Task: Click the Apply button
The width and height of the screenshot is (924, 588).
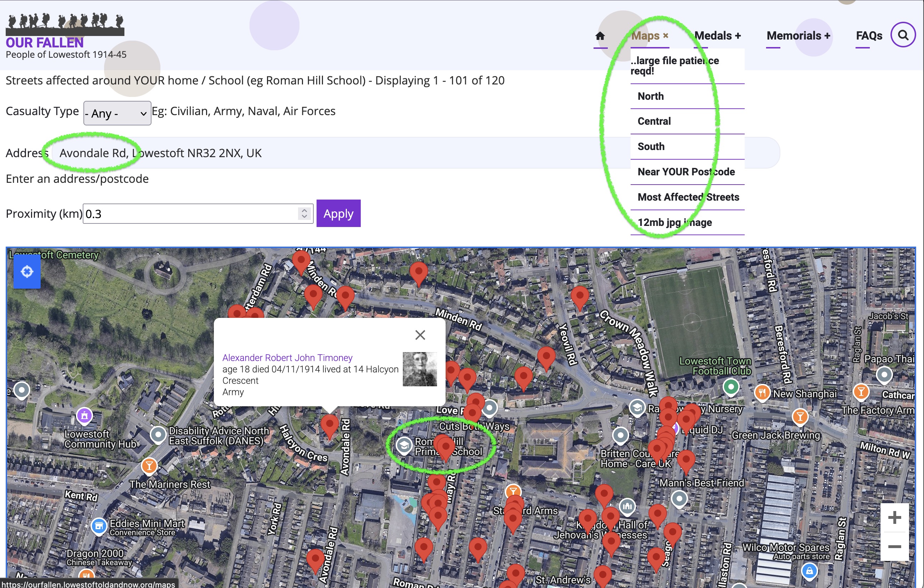Action: (338, 213)
